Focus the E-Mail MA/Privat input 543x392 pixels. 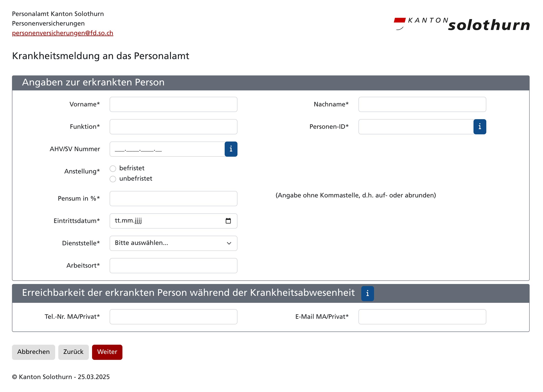click(x=422, y=317)
